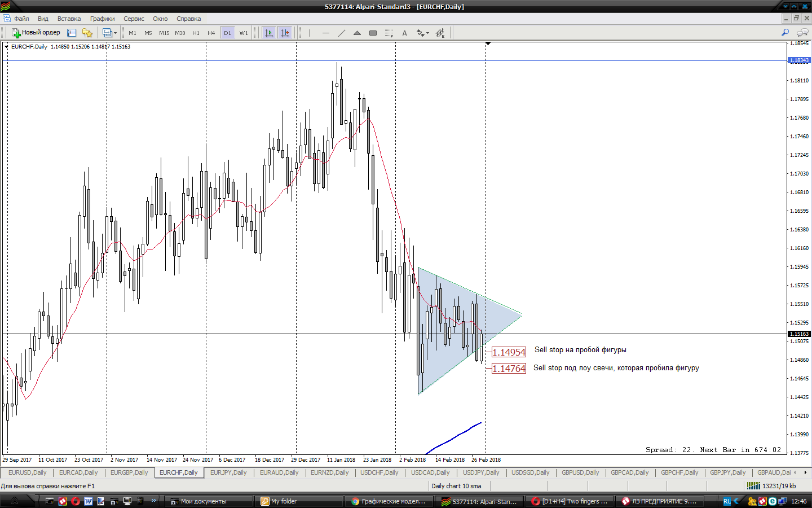Select the triangle shape tool
The height and width of the screenshot is (508, 812).
pos(357,33)
